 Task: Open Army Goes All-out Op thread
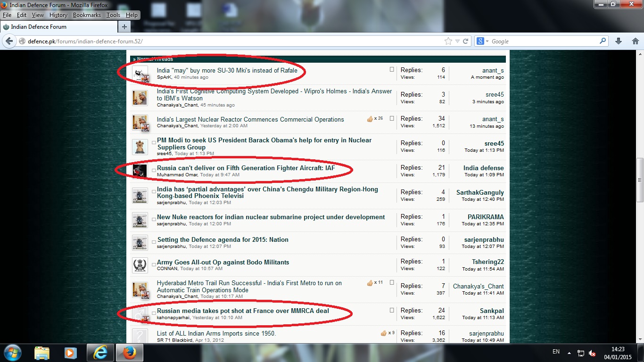pos(223,263)
